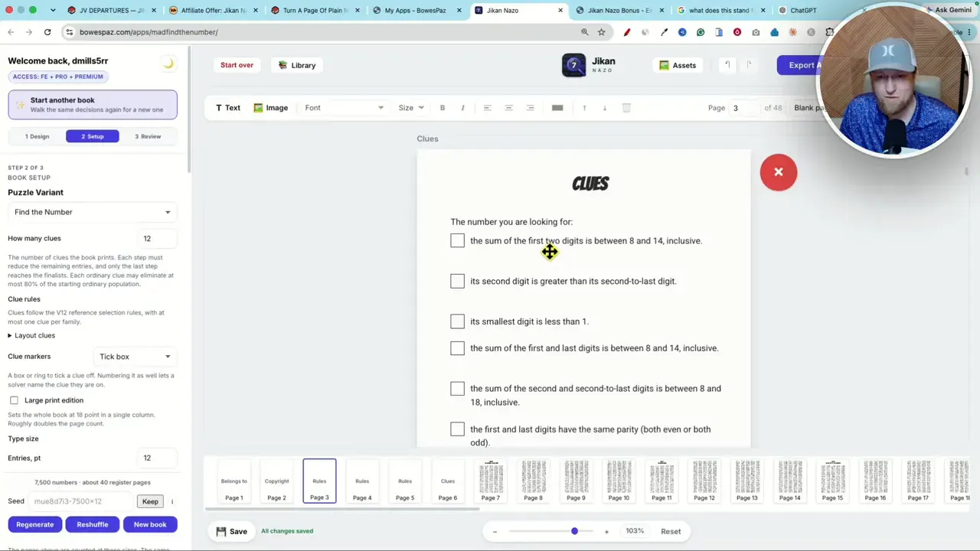Open the My Apps - BowesPaz browser tab
The width and height of the screenshot is (980, 551).
[x=414, y=11]
